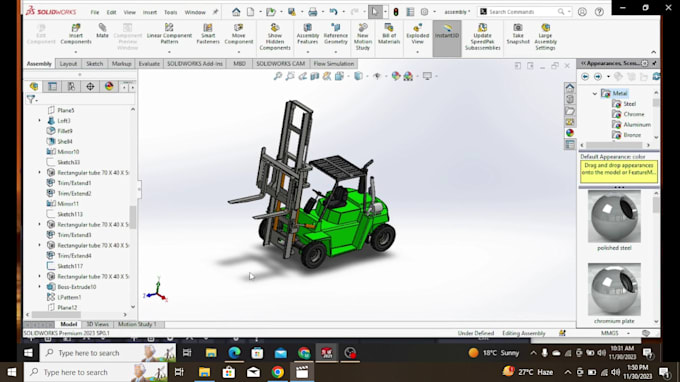
Task: Click Take Snapshot tool
Action: coord(518,34)
